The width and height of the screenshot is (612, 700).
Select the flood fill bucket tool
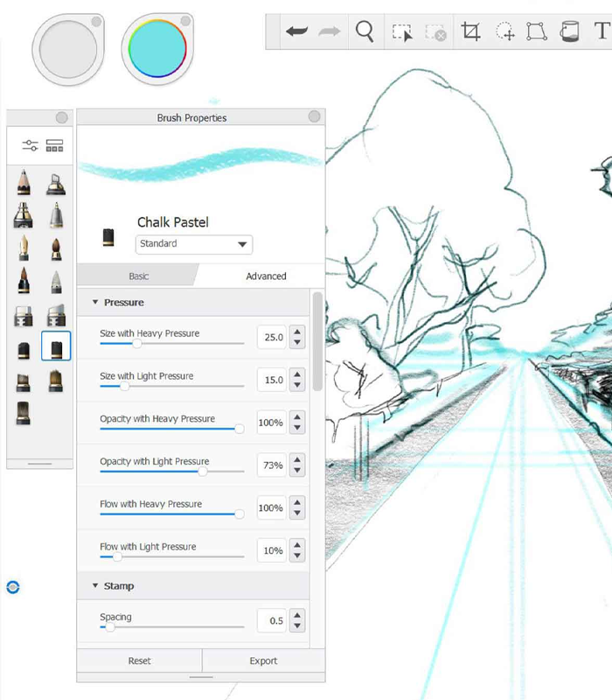[x=570, y=31]
